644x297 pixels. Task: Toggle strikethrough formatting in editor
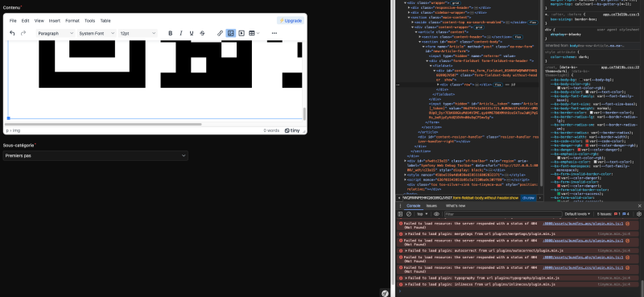coord(202,33)
